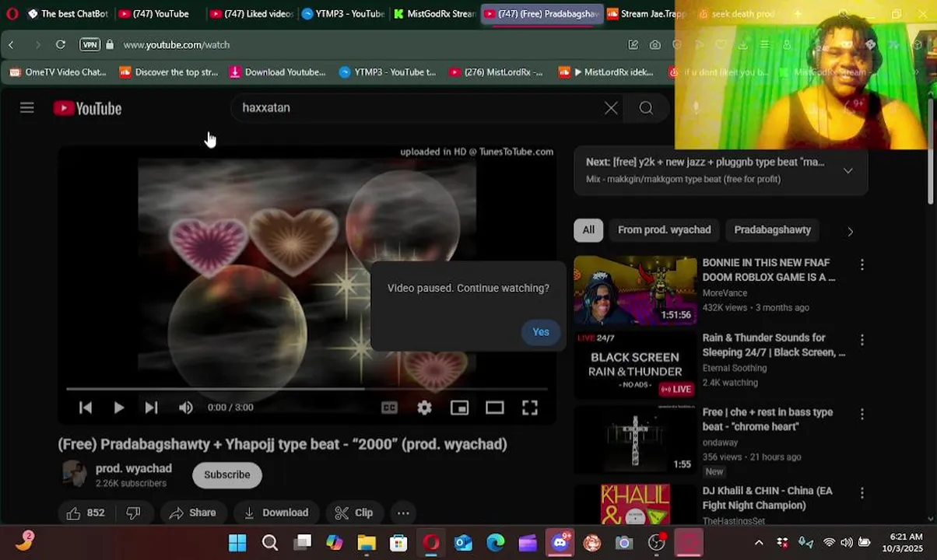Open video player settings gear

(x=424, y=408)
